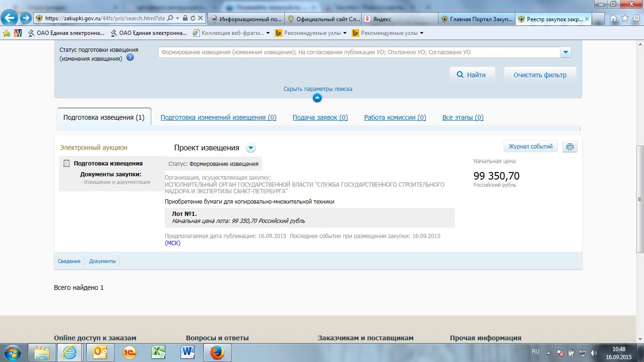Switch to Подача заявок (0) tab
Viewport: 644px width, 362px height.
(x=320, y=117)
